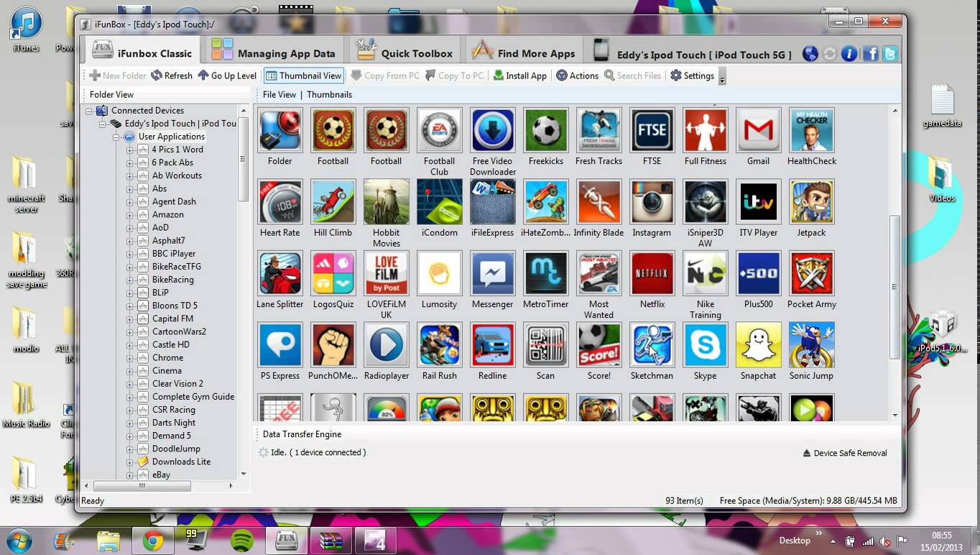Click the Install App toolbar icon
The height and width of the screenshot is (555, 980).
click(x=519, y=75)
